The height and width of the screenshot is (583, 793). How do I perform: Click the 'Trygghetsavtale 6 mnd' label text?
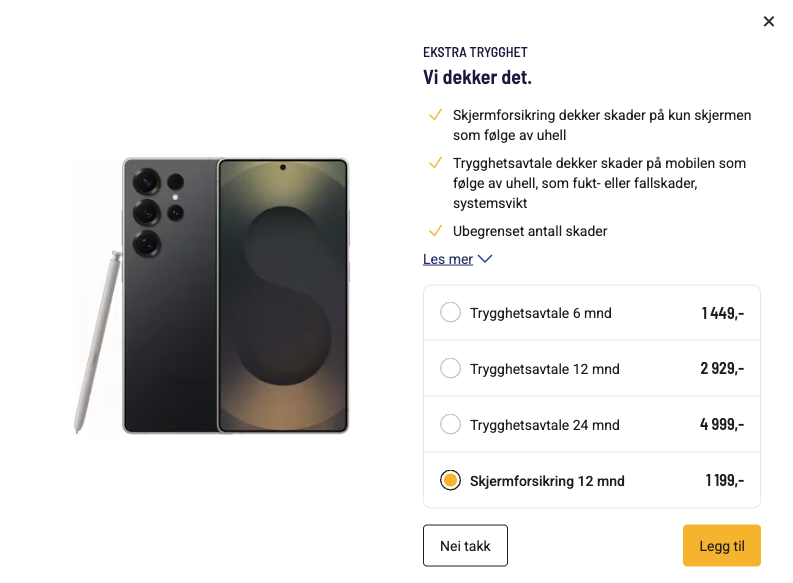pos(540,313)
